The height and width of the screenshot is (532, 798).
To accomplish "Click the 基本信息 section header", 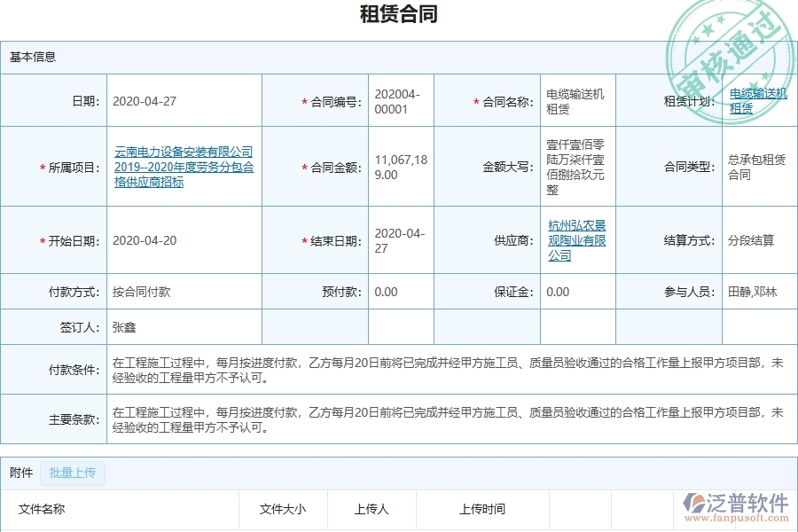I will (x=32, y=59).
